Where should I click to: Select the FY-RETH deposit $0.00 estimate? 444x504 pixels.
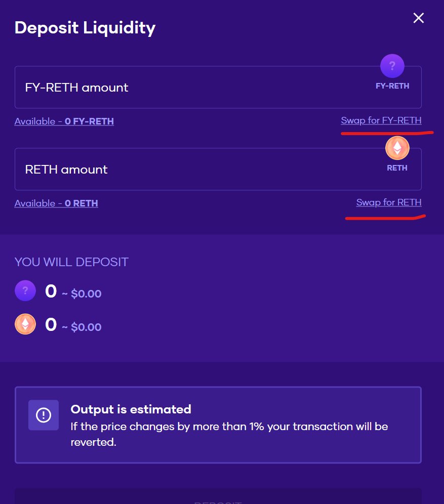[86, 293]
